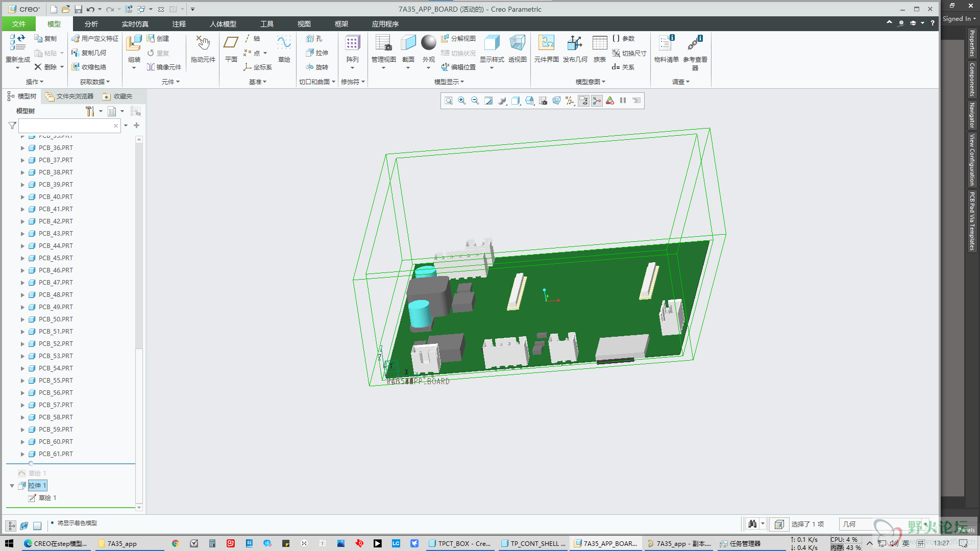Switch to the 分析 ribbon tab
980x551 pixels.
(91, 24)
